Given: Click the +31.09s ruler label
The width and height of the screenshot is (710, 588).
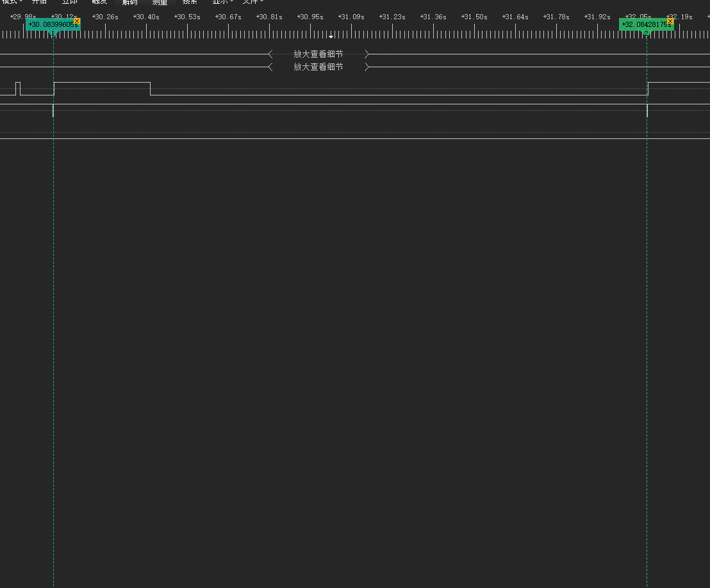Looking at the screenshot, I should coord(351,17).
